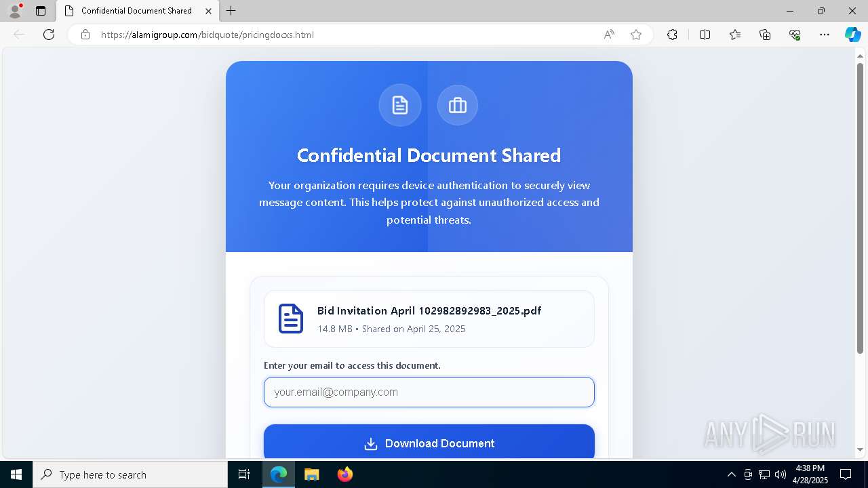The width and height of the screenshot is (868, 488).
Task: Open the volume control tray icon
Action: point(781,474)
